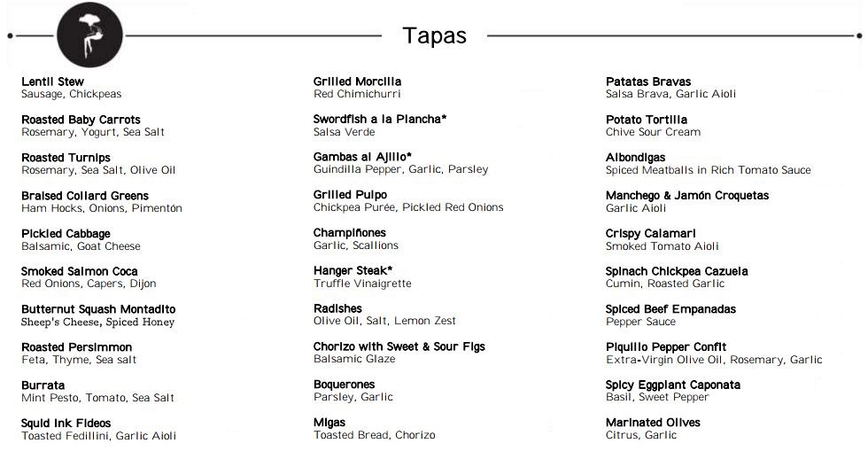Select Chorizo with Sweet & Sour Figs
868x459 pixels.
coord(399,346)
